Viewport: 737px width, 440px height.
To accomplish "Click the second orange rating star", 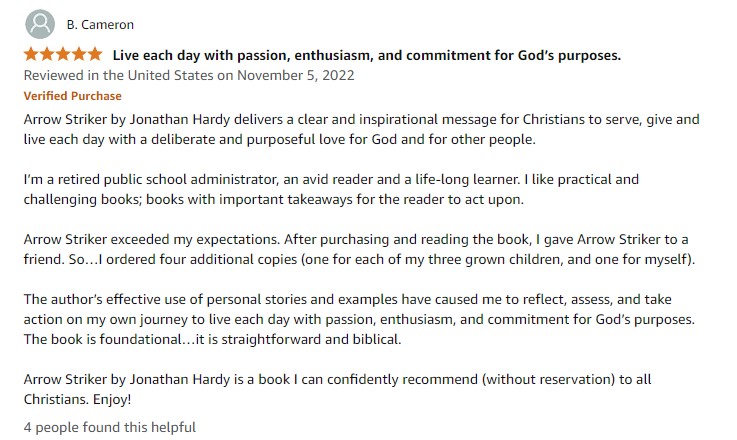I will [x=47, y=54].
